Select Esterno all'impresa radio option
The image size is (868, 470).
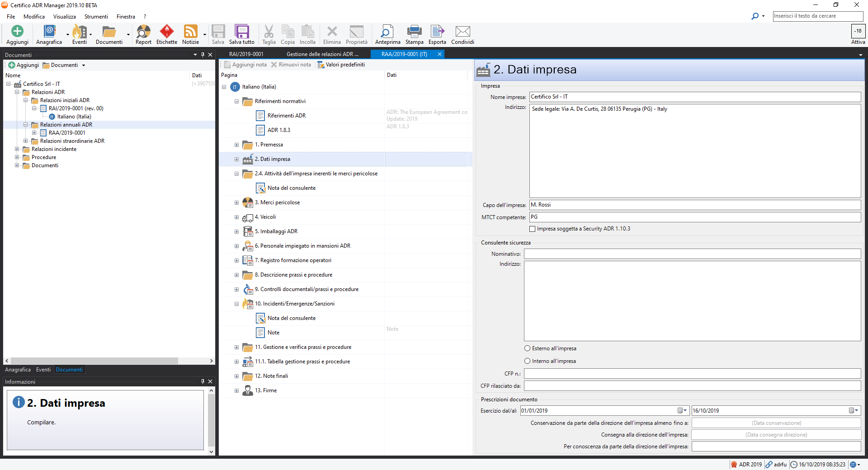point(527,348)
